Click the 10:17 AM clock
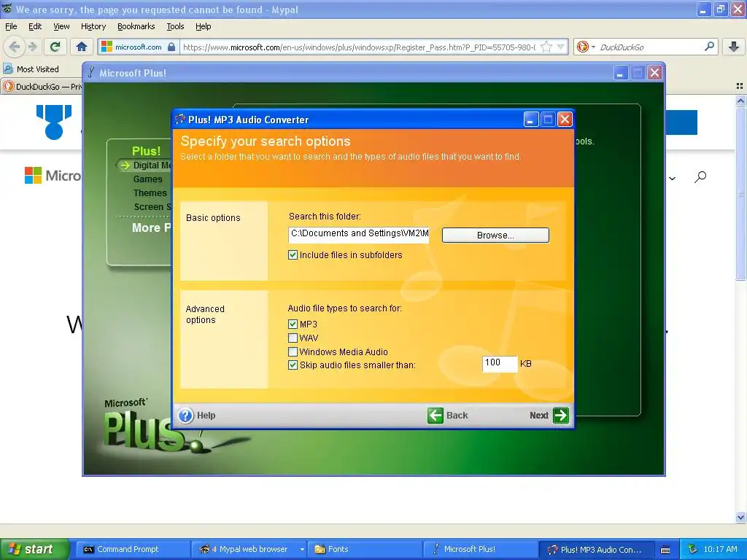This screenshot has height=560, width=747. [720, 549]
